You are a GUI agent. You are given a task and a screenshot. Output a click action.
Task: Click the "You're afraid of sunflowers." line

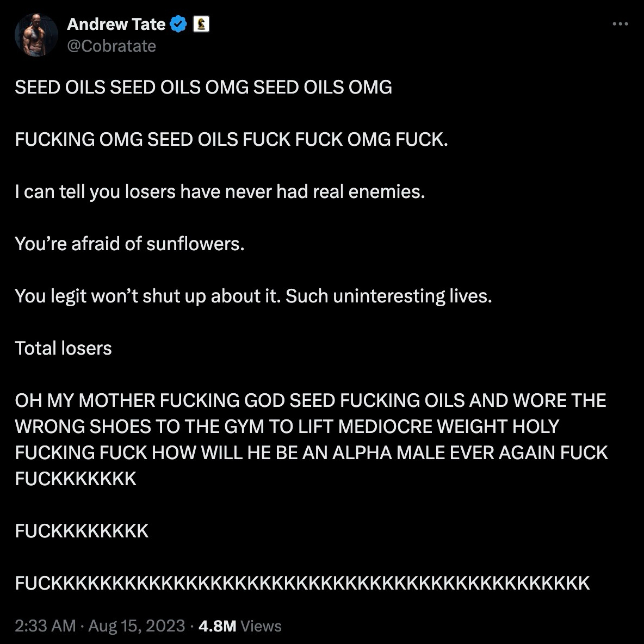(129, 244)
